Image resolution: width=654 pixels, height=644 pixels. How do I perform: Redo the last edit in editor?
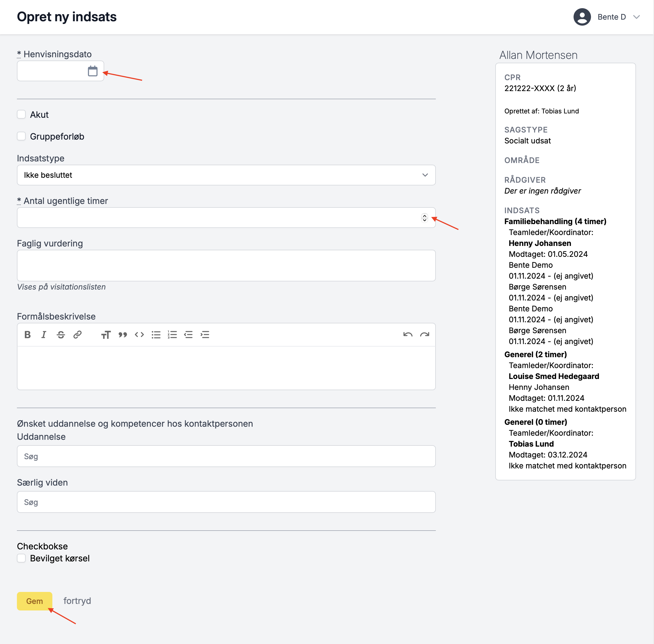tap(424, 335)
